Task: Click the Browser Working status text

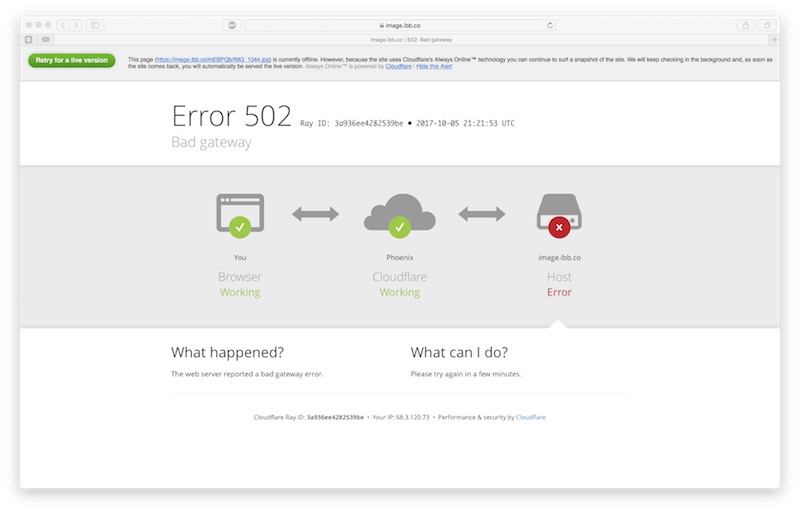Action: 240,292
